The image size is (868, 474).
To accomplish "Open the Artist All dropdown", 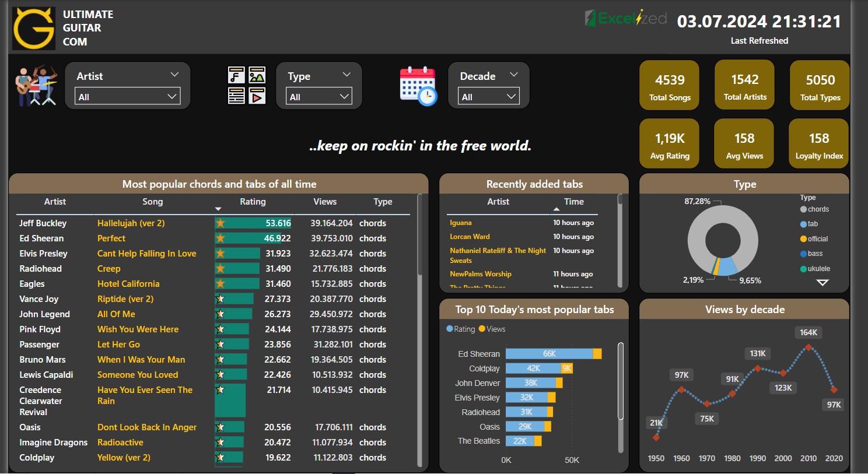I will (128, 96).
